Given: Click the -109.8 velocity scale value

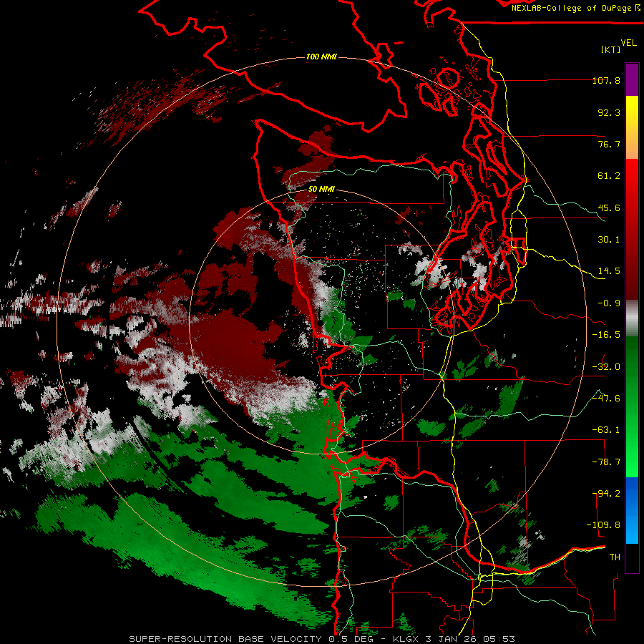Looking at the screenshot, I should 604,525.
